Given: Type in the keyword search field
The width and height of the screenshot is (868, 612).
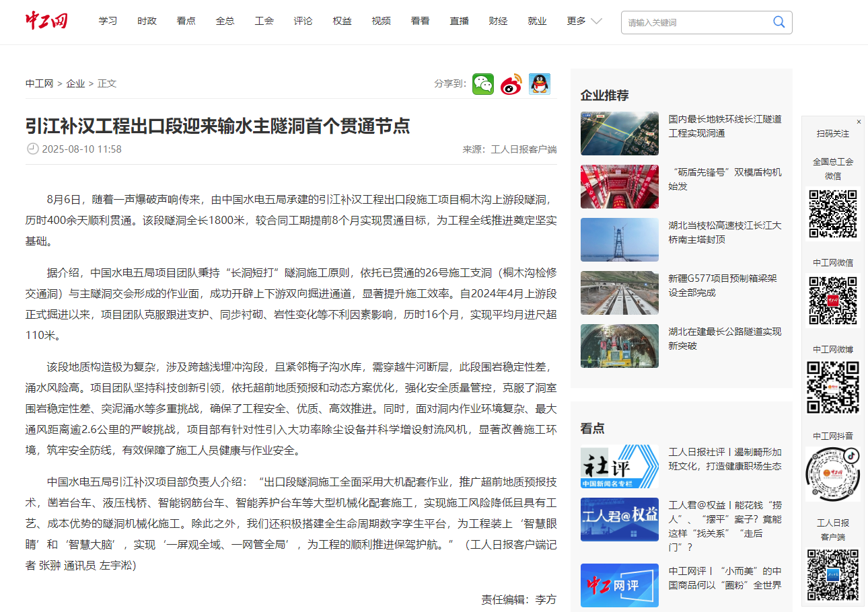Looking at the screenshot, I should click(x=696, y=22).
